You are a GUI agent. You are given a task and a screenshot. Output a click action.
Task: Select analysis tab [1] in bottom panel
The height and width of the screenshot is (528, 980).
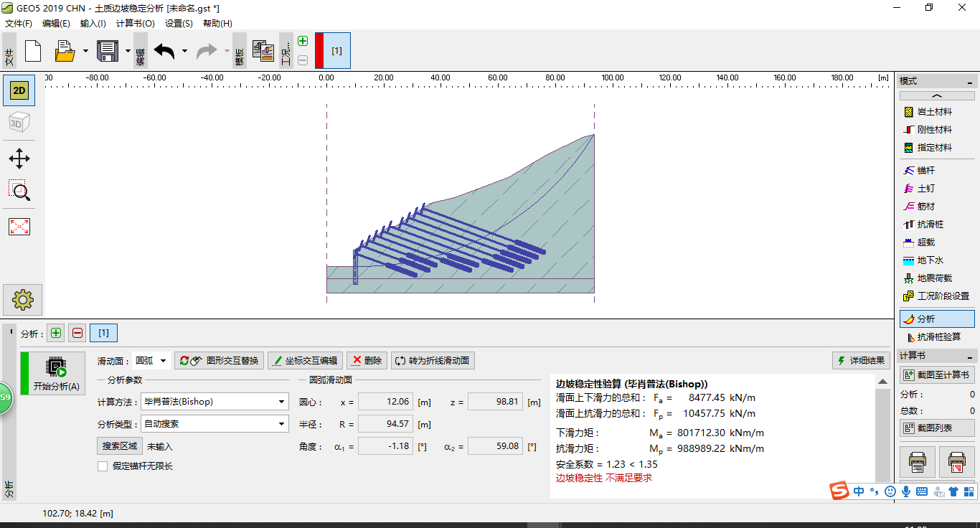[103, 333]
